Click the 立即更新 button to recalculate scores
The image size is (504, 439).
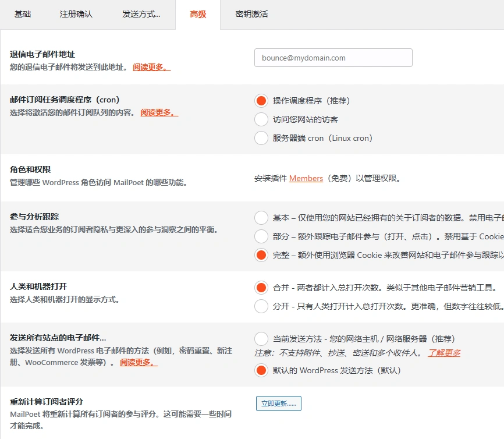(278, 403)
